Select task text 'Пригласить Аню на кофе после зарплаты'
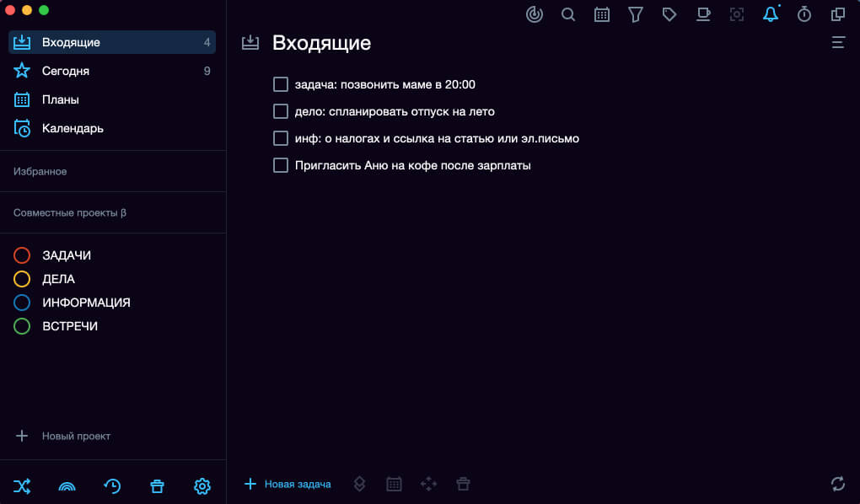Viewport: 860px width, 504px height. pos(413,165)
